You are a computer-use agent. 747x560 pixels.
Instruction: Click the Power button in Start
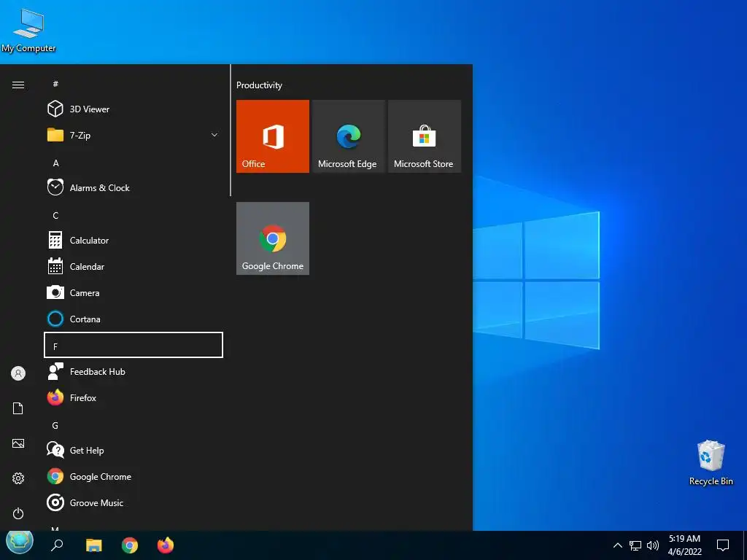18,513
